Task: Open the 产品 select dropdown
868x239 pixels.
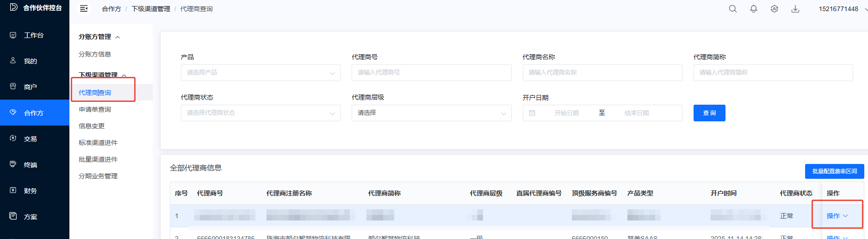Action: [x=260, y=73]
